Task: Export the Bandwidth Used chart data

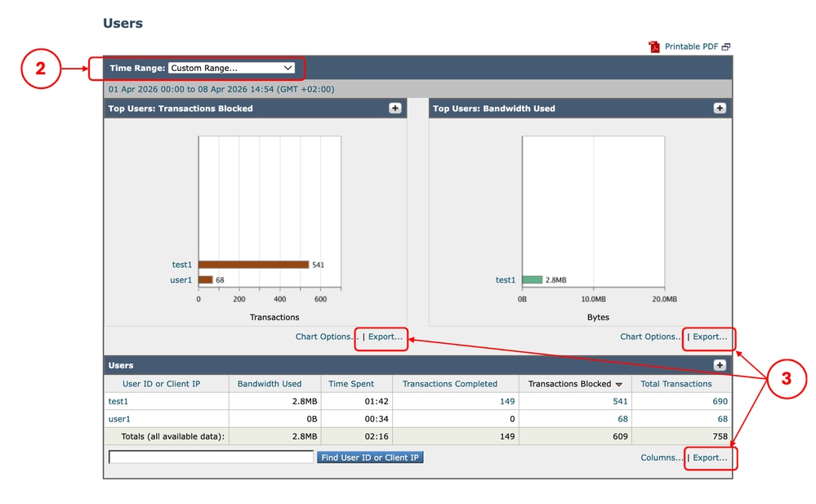Action: click(707, 336)
